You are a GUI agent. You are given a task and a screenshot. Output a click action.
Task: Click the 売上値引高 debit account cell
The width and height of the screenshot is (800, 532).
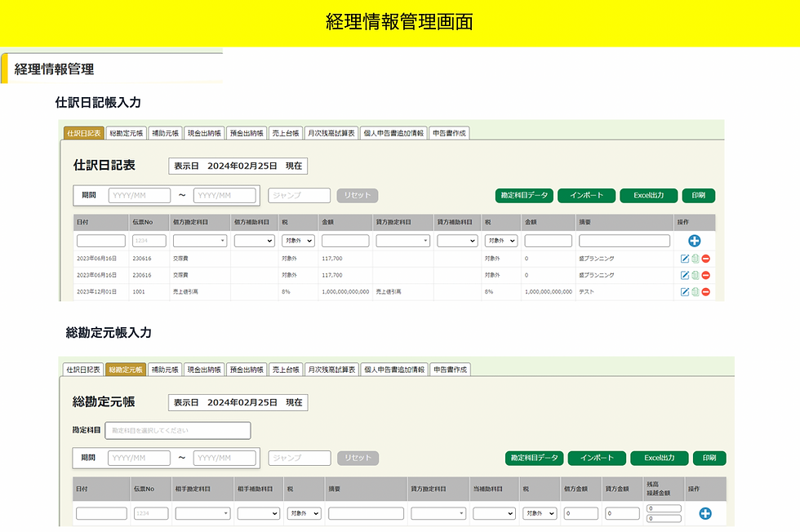(186, 292)
